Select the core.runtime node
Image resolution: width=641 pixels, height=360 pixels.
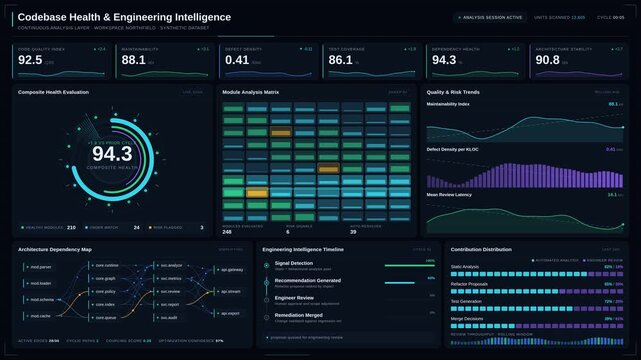105,265
